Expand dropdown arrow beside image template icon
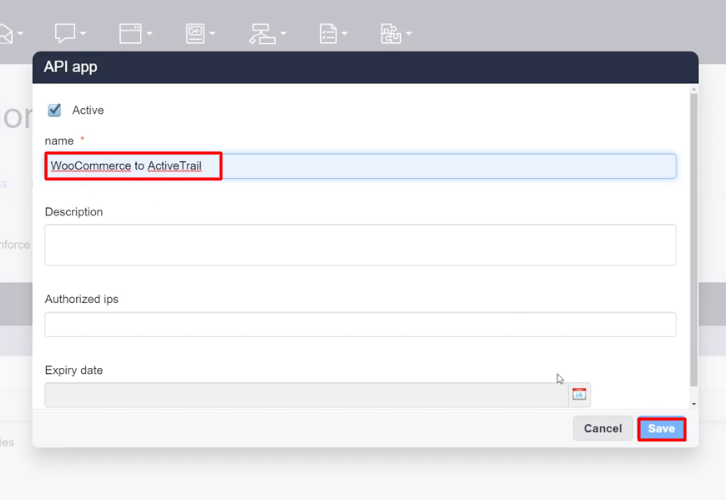This screenshot has height=500, width=726. pyautogui.click(x=212, y=33)
